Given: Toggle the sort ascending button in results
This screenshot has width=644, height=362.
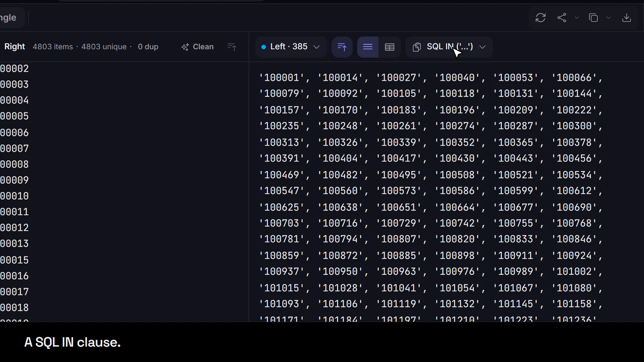Looking at the screenshot, I should 342,47.
